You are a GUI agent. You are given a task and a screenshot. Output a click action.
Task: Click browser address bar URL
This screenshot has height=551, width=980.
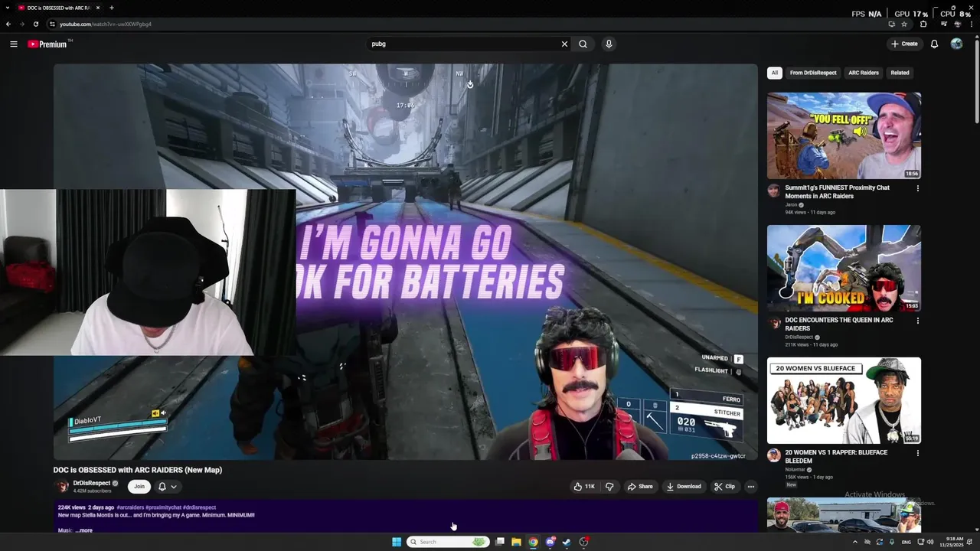pyautogui.click(x=106, y=24)
